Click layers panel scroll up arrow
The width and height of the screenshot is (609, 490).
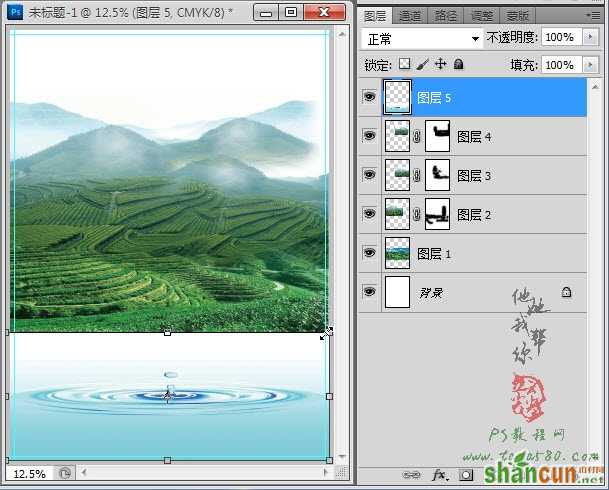click(x=595, y=87)
